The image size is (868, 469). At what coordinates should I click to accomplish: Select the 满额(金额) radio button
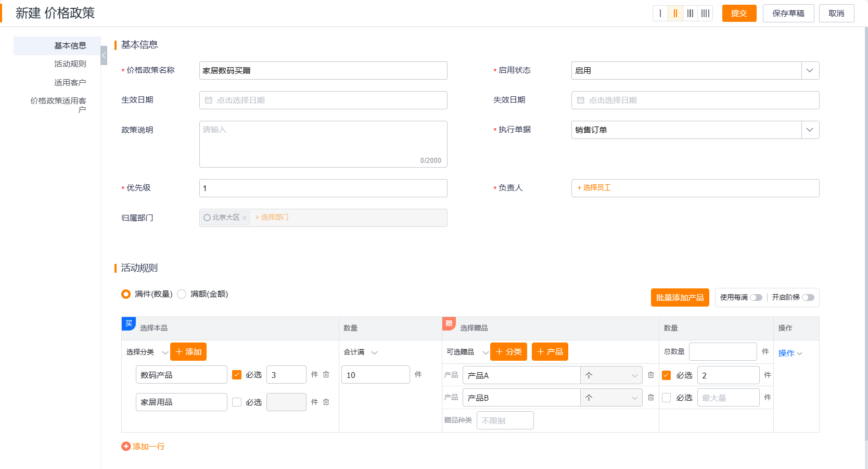(182, 294)
